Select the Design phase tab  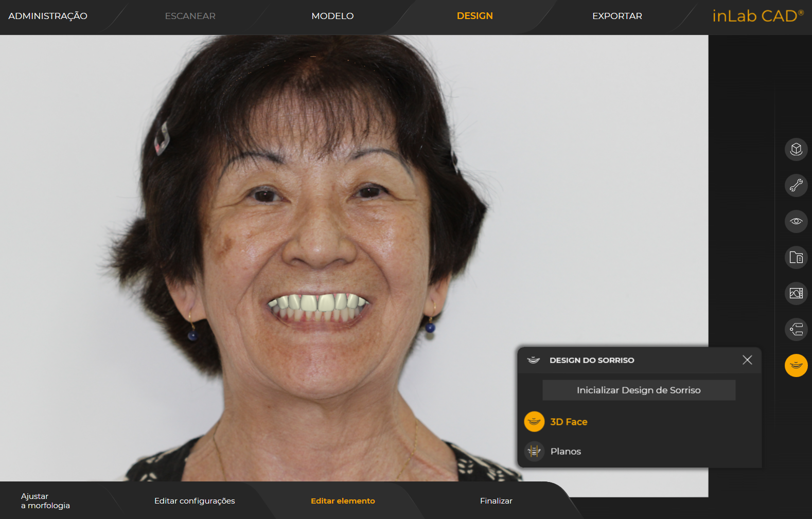pyautogui.click(x=474, y=16)
